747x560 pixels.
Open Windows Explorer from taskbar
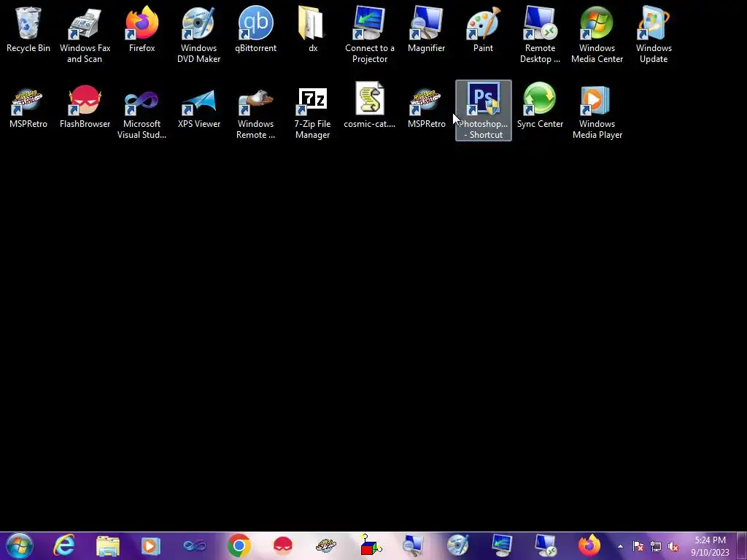tap(108, 545)
